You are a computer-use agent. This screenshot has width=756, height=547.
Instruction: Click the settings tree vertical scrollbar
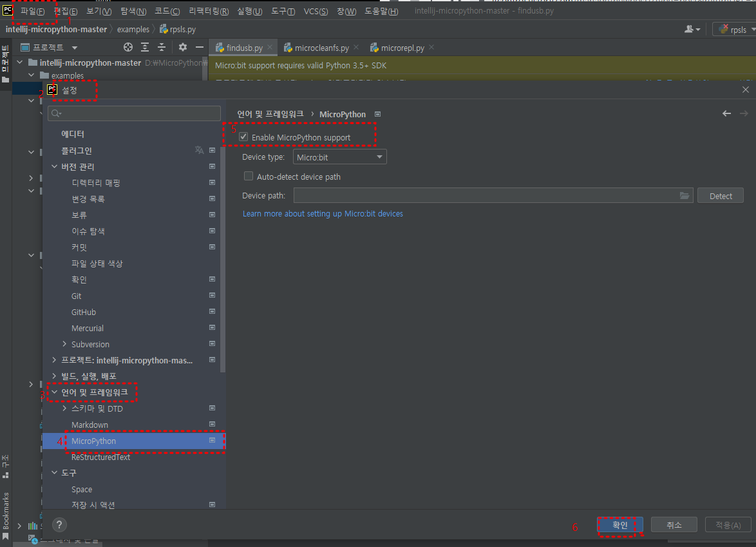(223, 258)
